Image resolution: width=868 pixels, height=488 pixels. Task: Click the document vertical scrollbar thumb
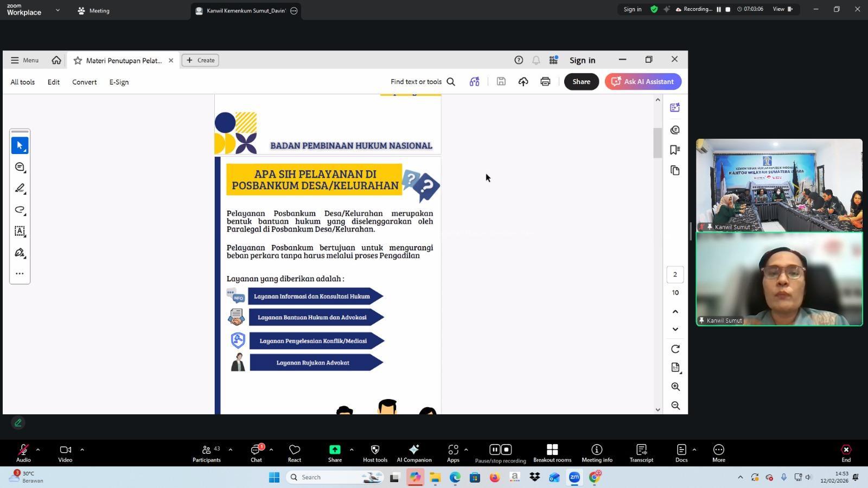coord(658,143)
